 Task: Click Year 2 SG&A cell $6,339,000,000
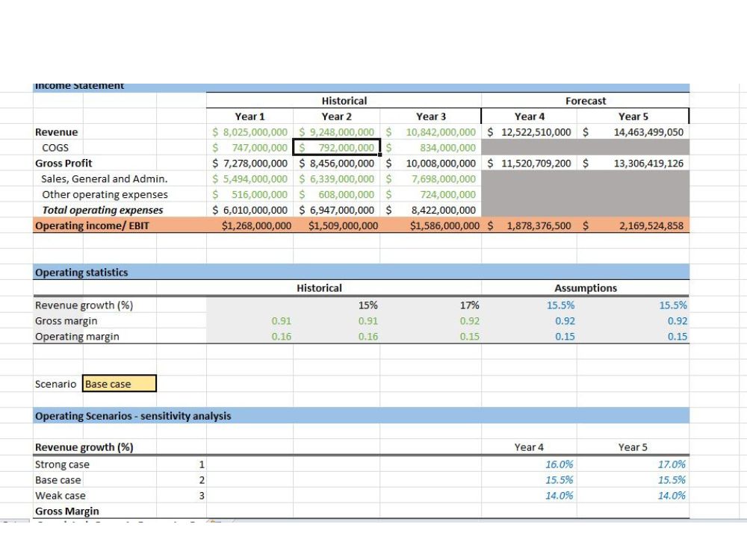click(336, 179)
